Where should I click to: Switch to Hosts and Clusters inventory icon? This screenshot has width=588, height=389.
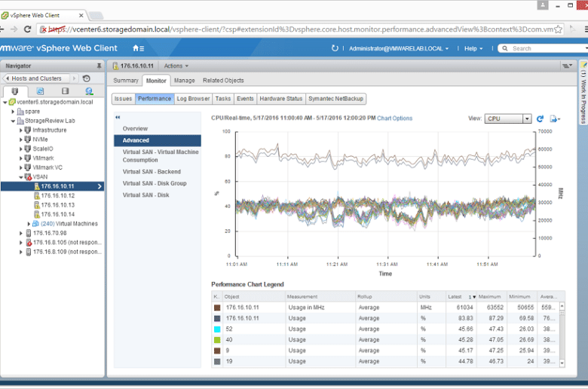[14, 91]
